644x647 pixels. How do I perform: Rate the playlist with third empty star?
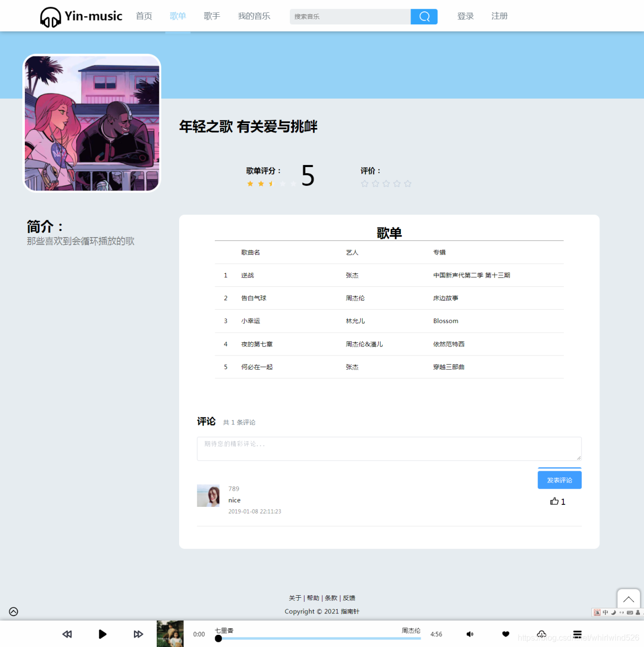click(x=386, y=183)
